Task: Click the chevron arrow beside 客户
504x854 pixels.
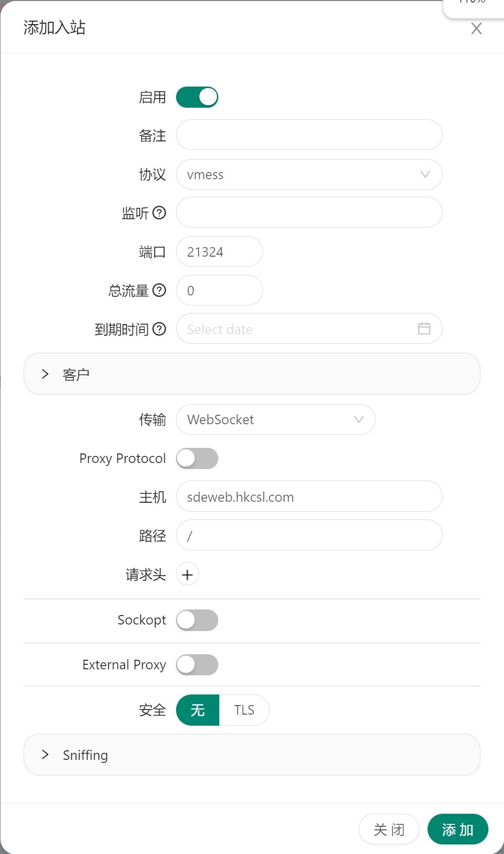Action: pos(45,374)
